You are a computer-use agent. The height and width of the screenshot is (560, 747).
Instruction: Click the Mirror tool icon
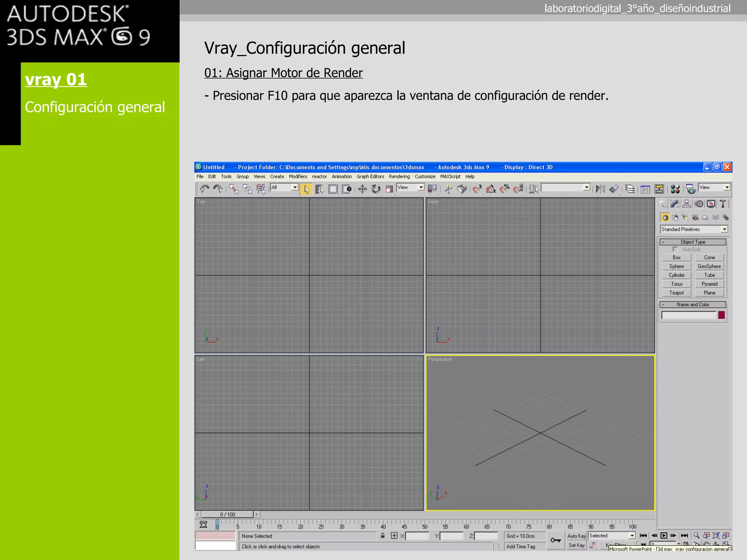tap(600, 189)
